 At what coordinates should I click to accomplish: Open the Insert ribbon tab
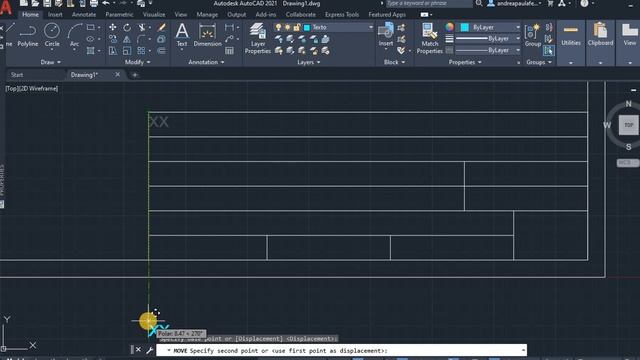pyautogui.click(x=55, y=14)
